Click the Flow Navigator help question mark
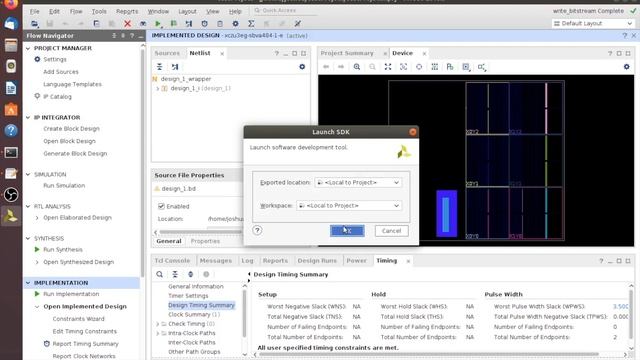Viewport: 640px width, 360px height. point(132,36)
